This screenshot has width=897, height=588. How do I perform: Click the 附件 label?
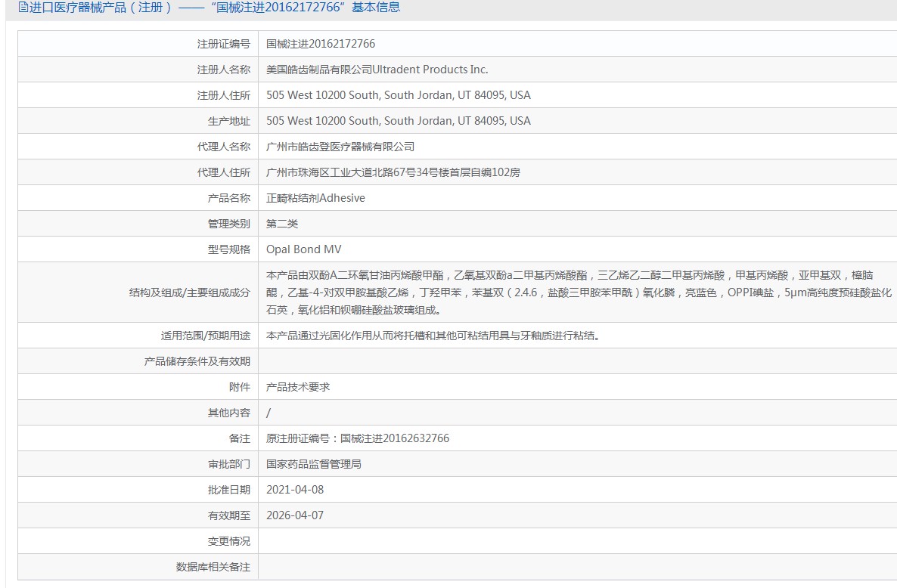[240, 388]
